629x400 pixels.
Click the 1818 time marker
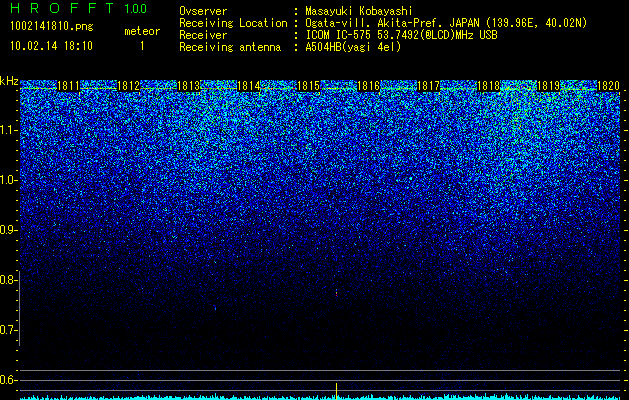[488, 86]
